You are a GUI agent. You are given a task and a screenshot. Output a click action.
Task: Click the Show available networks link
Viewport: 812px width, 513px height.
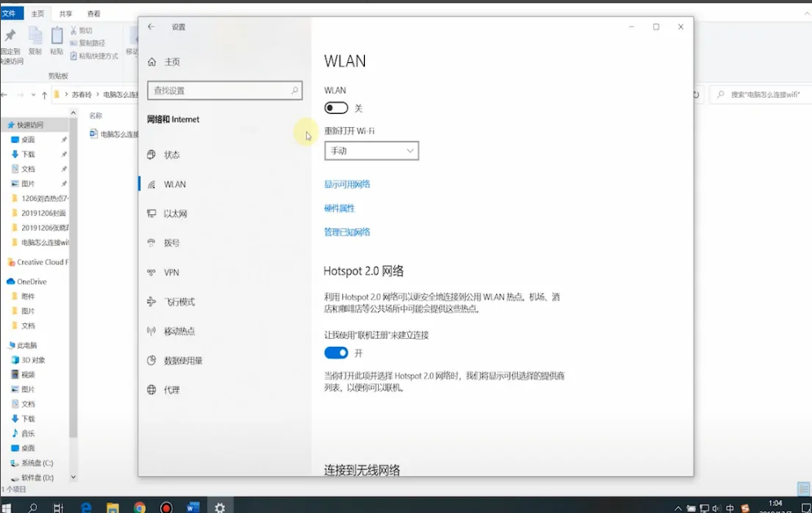click(x=347, y=185)
